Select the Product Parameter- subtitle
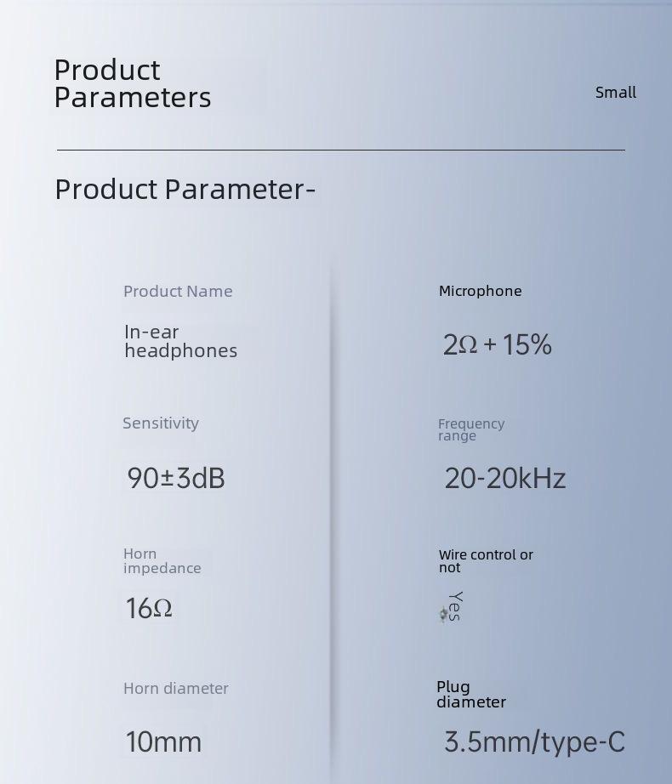This screenshot has height=784, width=672. 185,190
